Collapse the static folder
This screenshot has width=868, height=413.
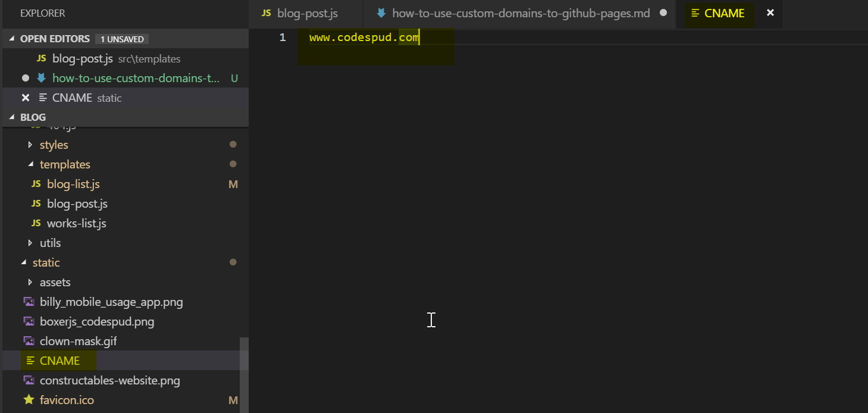[x=23, y=262]
